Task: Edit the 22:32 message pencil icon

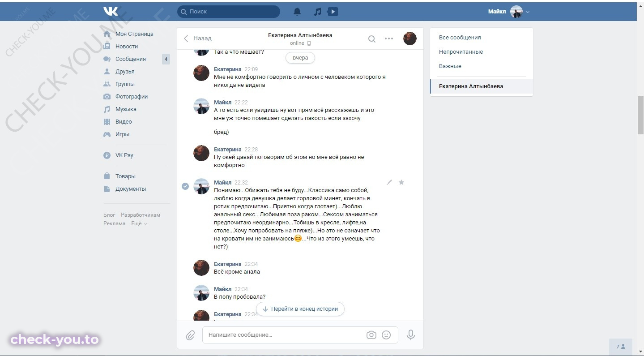Action: pyautogui.click(x=389, y=182)
